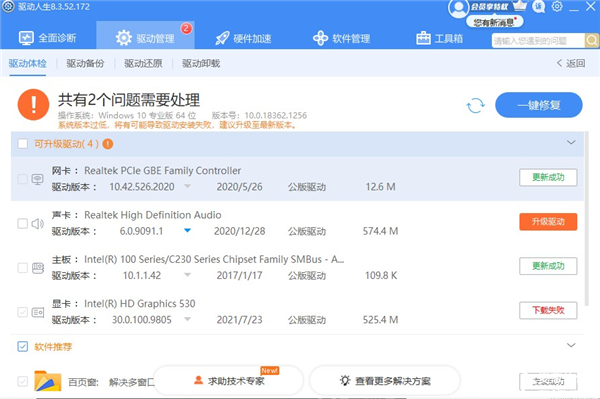Click the large orange exclamation icon

34,105
